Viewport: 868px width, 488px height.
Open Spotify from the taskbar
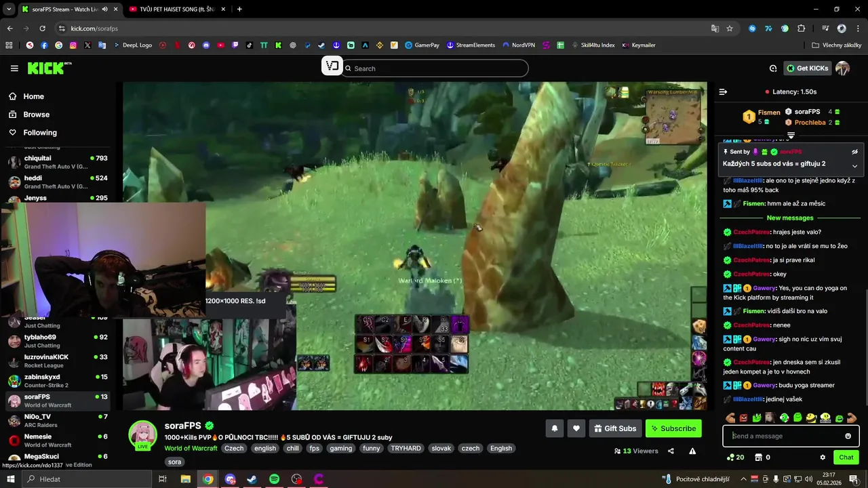click(274, 479)
